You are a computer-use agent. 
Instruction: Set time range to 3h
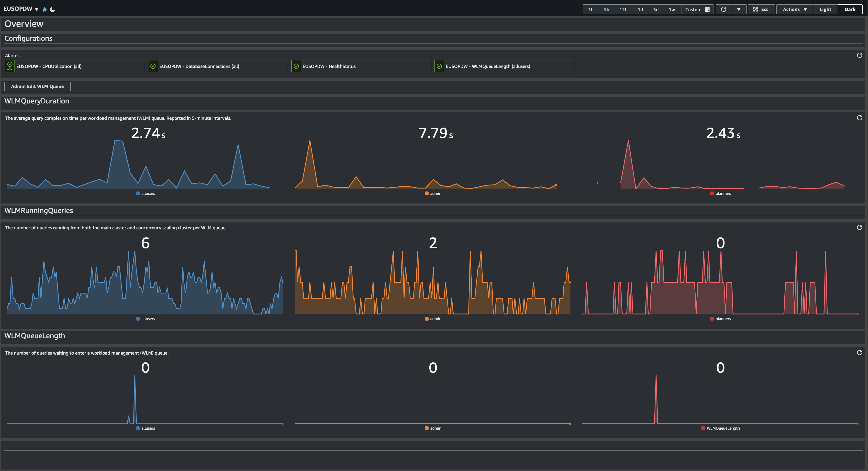tap(606, 10)
